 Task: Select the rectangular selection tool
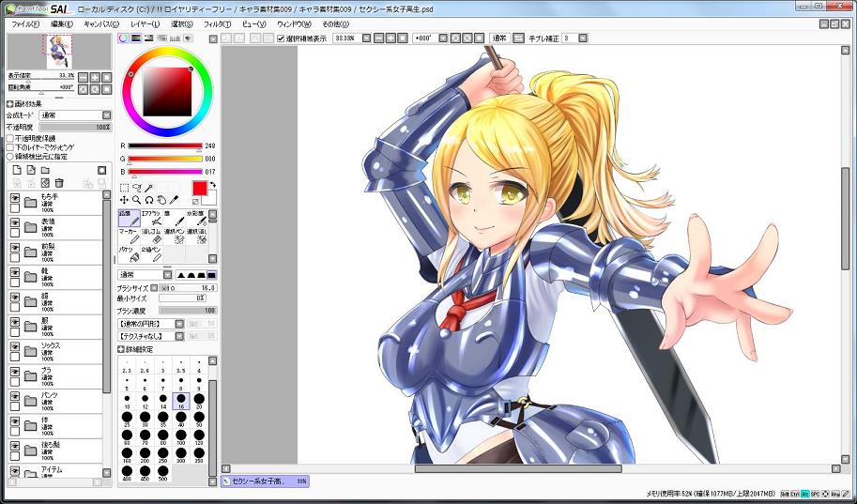(x=125, y=188)
